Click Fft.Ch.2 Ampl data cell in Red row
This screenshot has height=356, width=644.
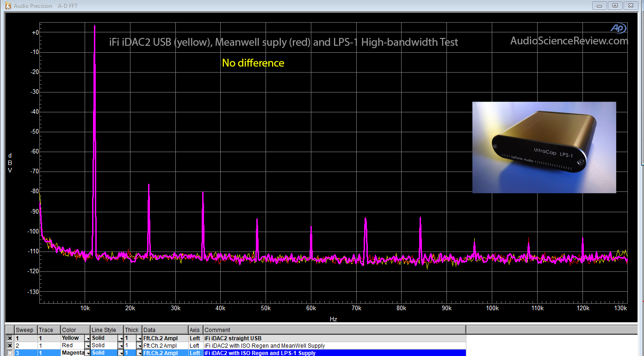click(x=165, y=346)
